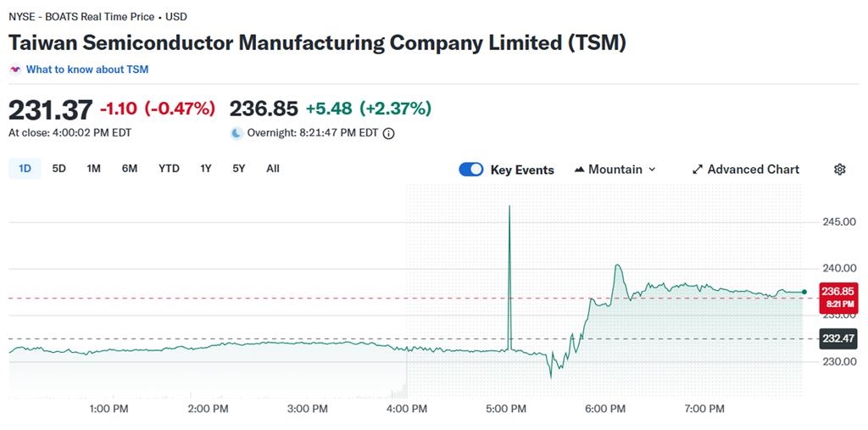Viewport: 868px width, 430px height.
Task: Open chart settings gear icon
Action: click(839, 170)
